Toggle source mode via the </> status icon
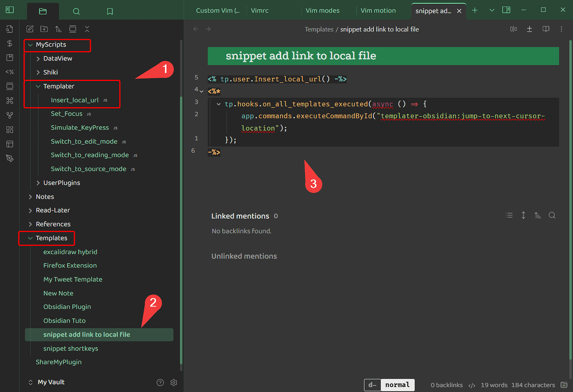The image size is (573, 392). pyautogui.click(x=473, y=385)
